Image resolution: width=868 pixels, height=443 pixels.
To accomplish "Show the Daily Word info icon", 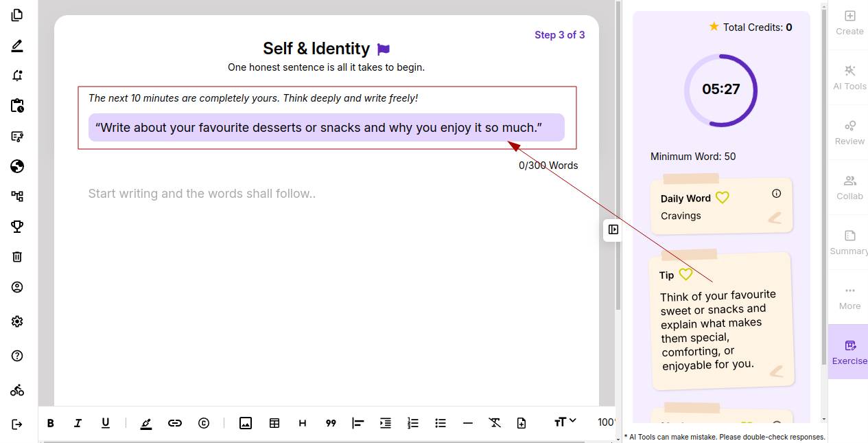I will click(777, 194).
